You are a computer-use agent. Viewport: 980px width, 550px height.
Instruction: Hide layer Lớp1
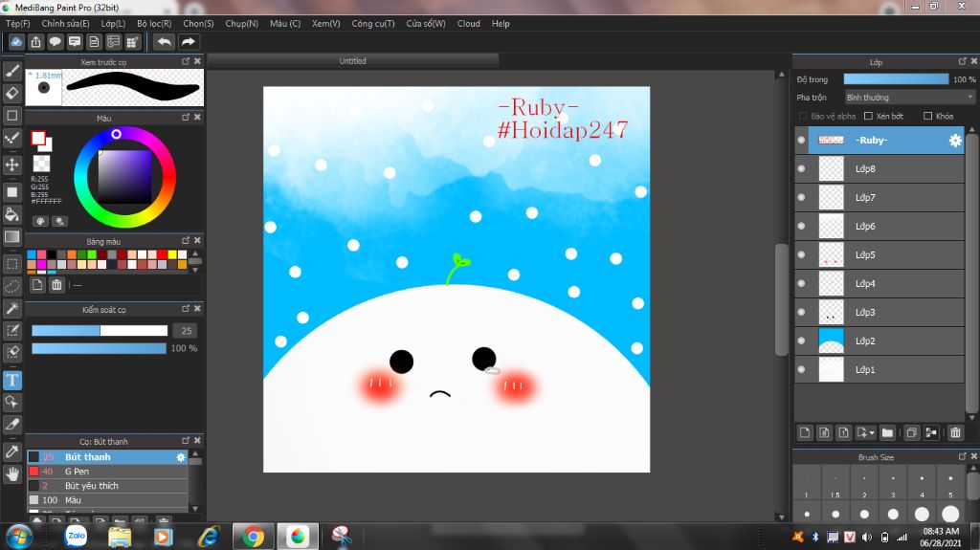[x=801, y=369]
